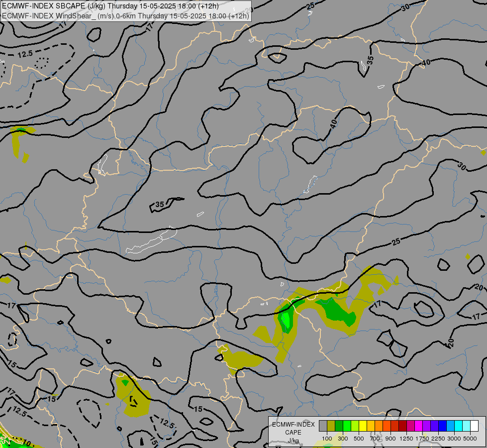The image size is (487, 448).
Task: Select the 500 legend value
Action: click(359, 439)
